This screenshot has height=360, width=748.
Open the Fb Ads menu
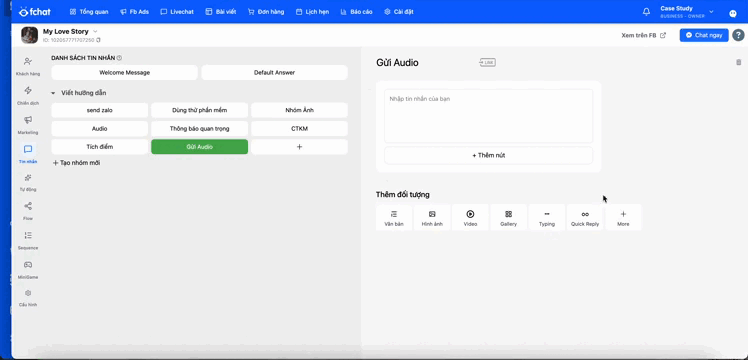click(x=135, y=12)
